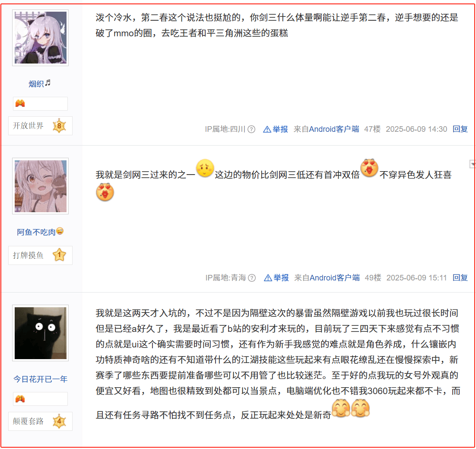This screenshot has height=449, width=476.
Task: Click the 举报 warning triangle icon on 49楼
Action: [268, 278]
